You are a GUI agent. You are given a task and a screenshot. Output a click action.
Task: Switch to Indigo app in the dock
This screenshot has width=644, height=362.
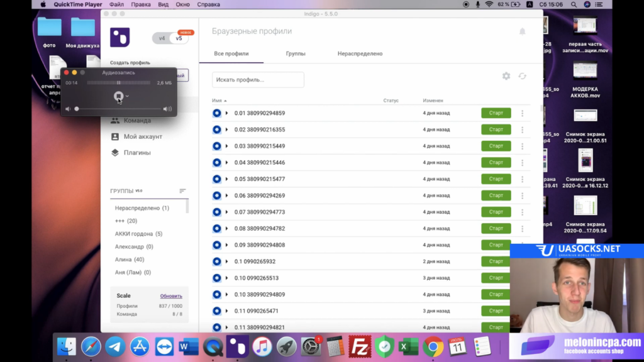(237, 347)
